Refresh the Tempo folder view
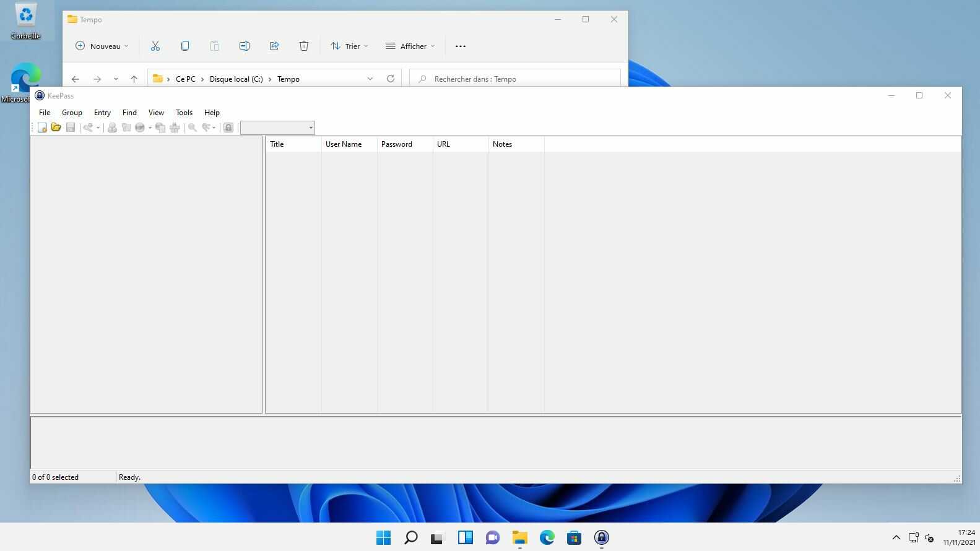Viewport: 980px width, 551px height. pos(391,79)
